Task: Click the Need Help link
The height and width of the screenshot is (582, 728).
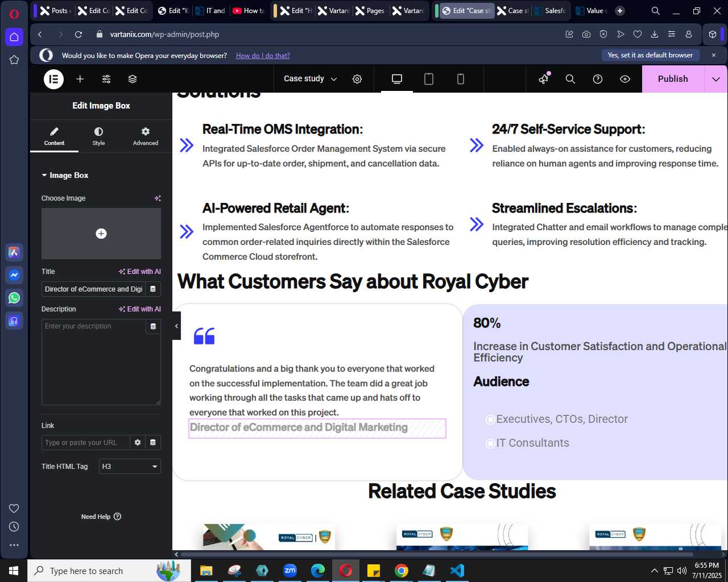Action: tap(101, 517)
